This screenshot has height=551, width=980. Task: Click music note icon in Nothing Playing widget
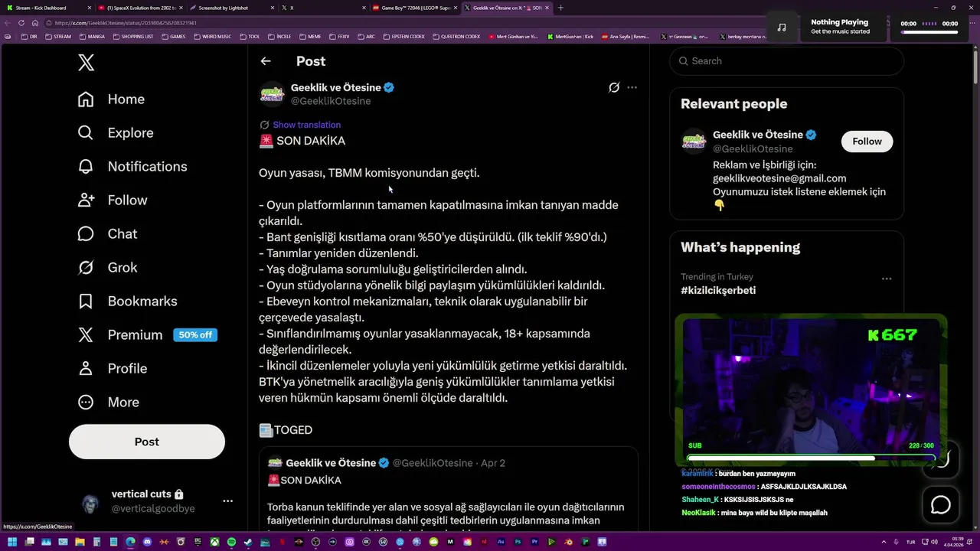781,27
